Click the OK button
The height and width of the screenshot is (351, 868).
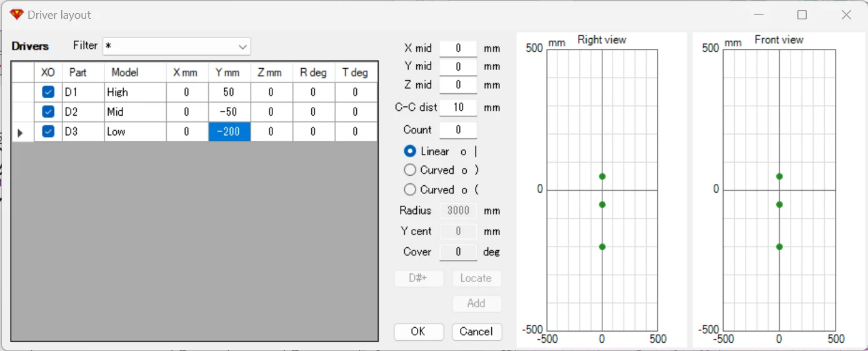419,332
